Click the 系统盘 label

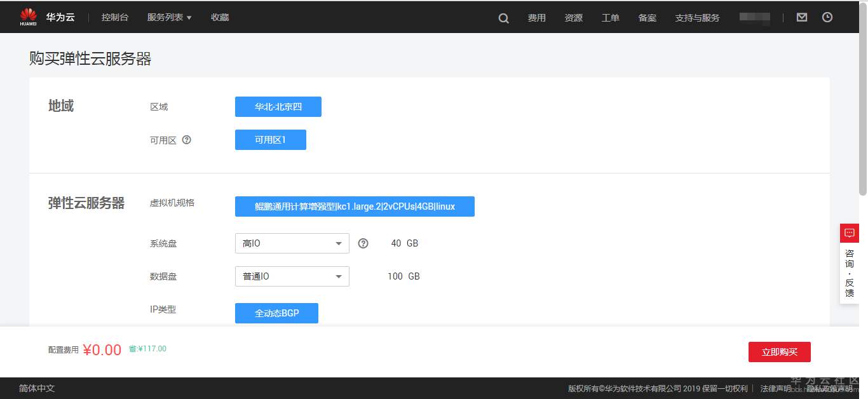point(163,243)
